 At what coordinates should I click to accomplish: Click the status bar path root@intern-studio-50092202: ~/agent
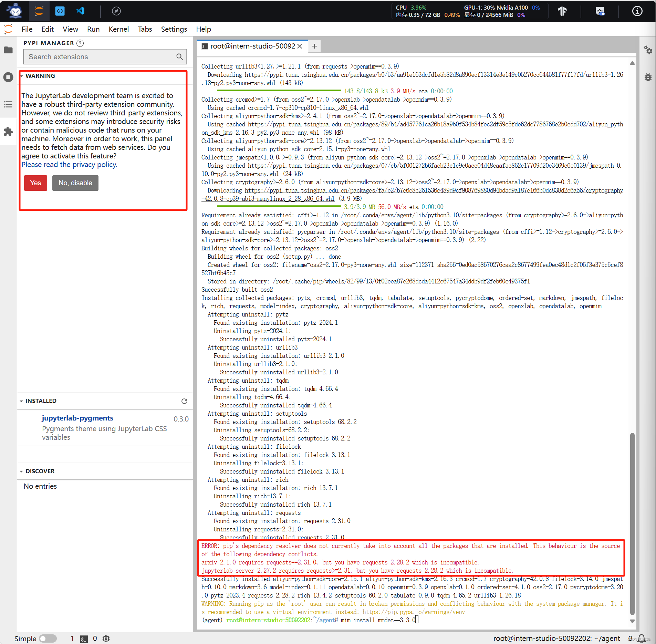tap(556, 639)
